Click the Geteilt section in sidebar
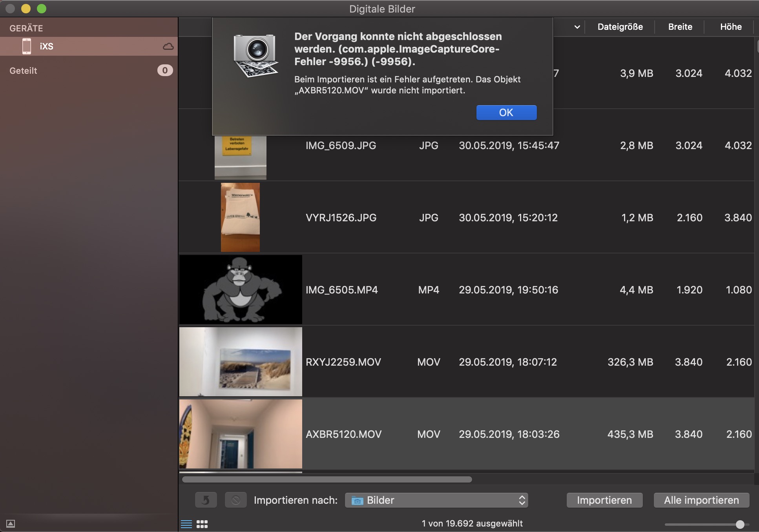This screenshot has height=532, width=759. (x=24, y=71)
